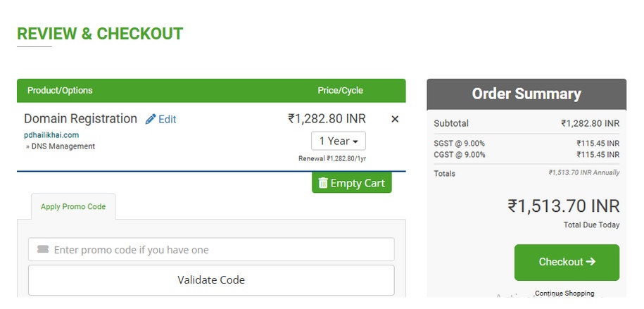Click the caret beside 1 Year
Image resolution: width=644 pixels, height=309 pixels.
click(355, 141)
